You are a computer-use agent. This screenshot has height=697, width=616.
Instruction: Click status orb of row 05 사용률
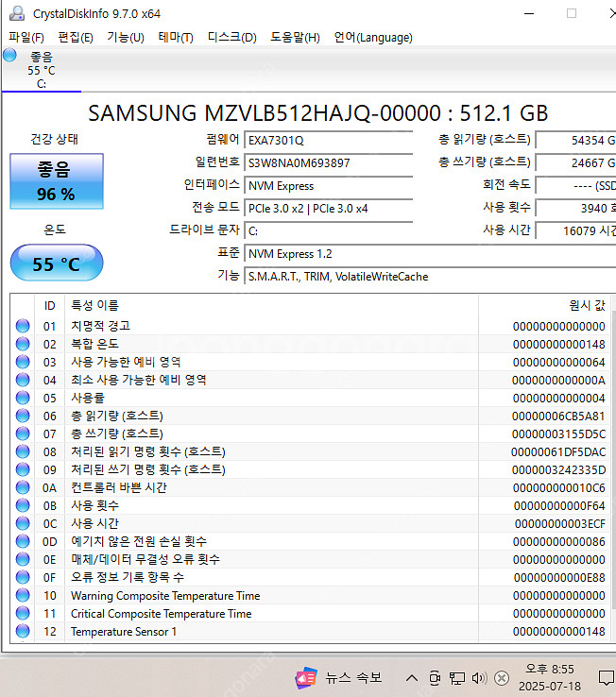(23, 398)
